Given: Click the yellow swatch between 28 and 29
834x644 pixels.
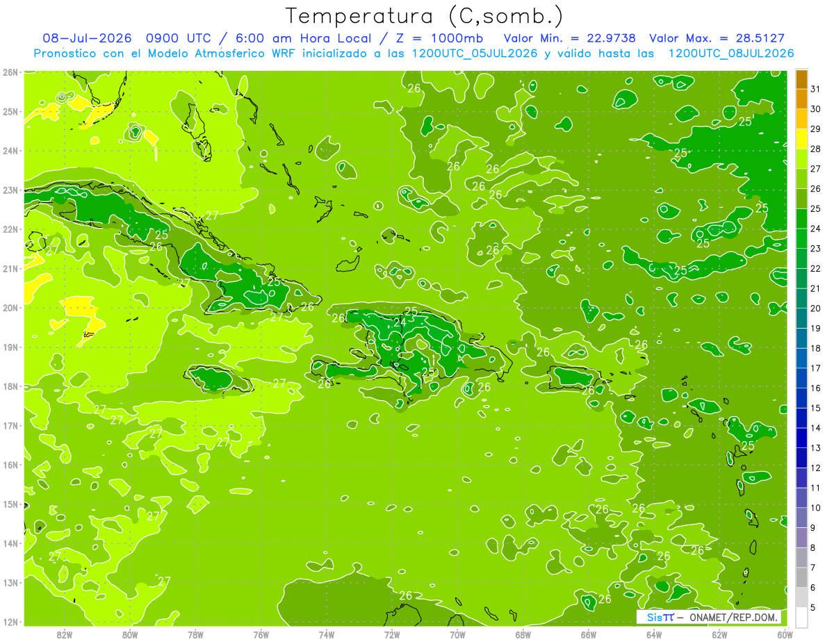Looking at the screenshot, I should point(801,139).
